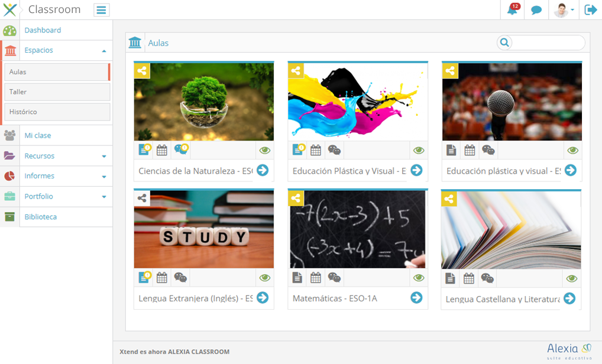Toggle visibility eye on Ciencias de la Naturaleza card

[264, 150]
